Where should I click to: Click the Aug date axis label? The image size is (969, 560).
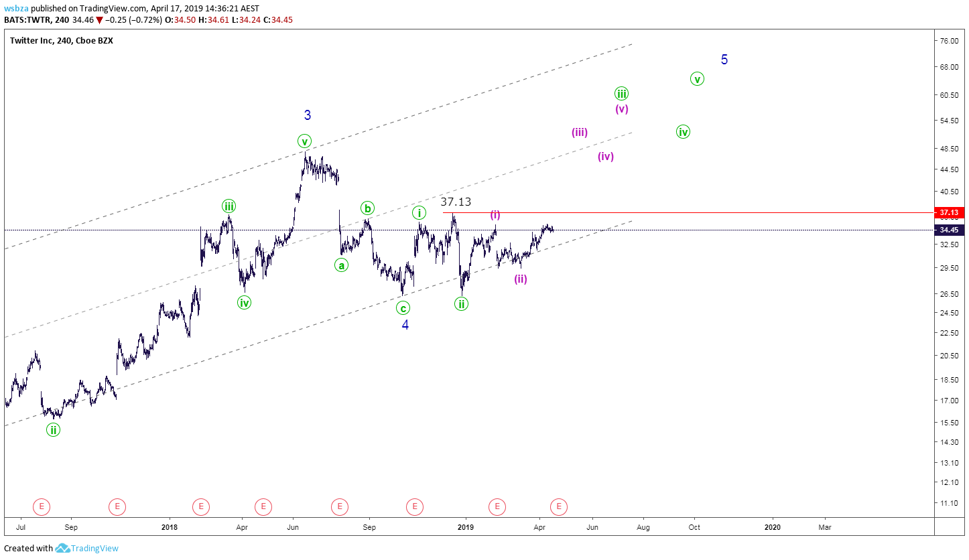[x=643, y=527]
